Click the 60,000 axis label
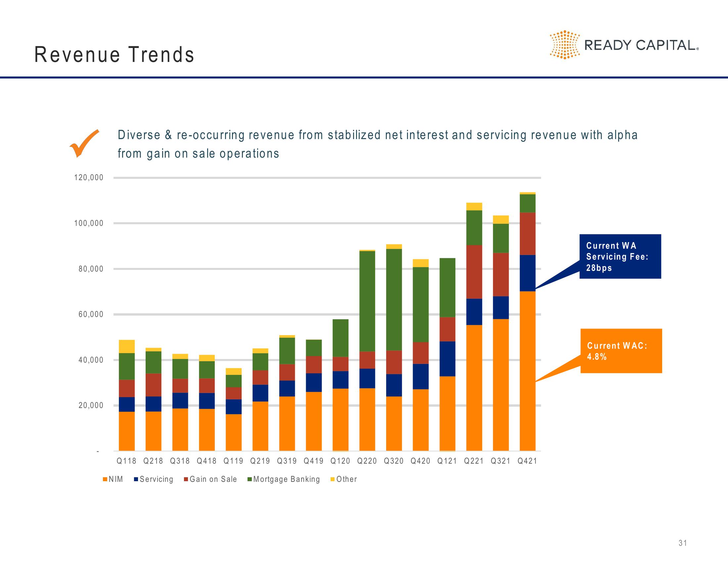The width and height of the screenshot is (728, 563). pos(91,314)
